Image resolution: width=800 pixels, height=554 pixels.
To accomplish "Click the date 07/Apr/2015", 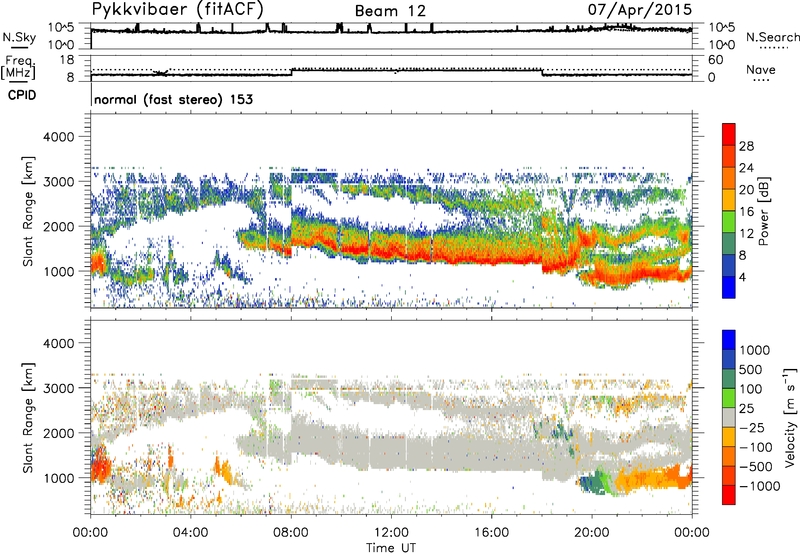I will [640, 9].
